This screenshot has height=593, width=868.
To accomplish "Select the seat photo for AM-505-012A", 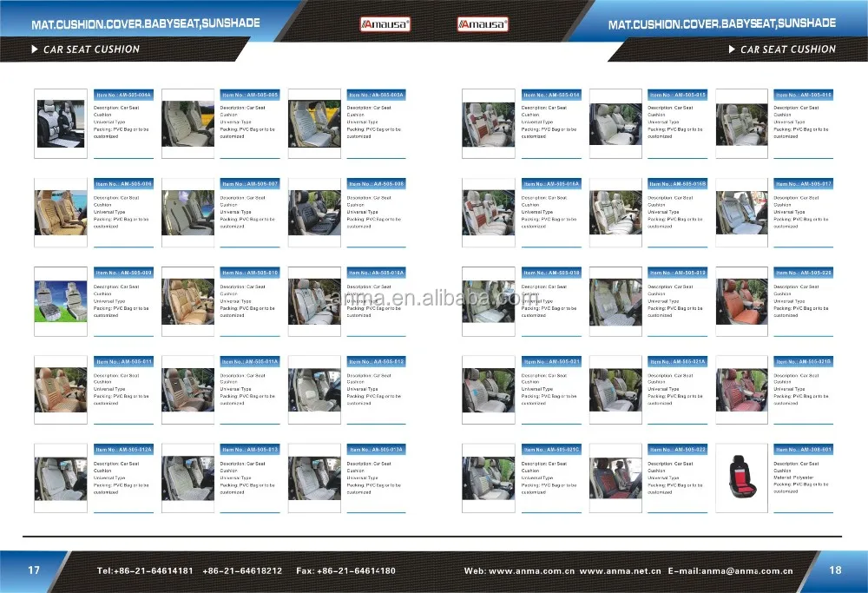I will point(61,478).
